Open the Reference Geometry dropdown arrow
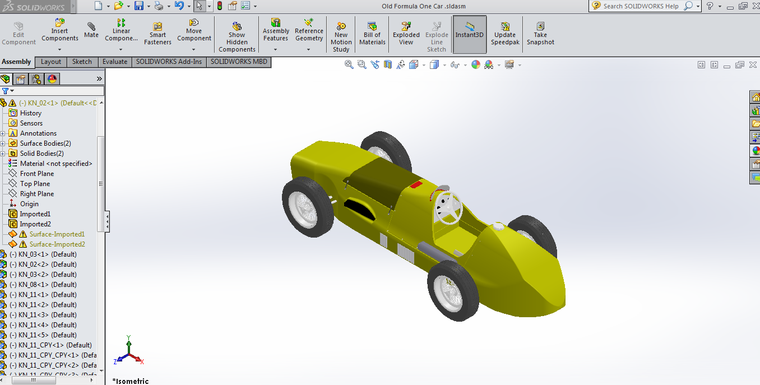 tap(308, 49)
